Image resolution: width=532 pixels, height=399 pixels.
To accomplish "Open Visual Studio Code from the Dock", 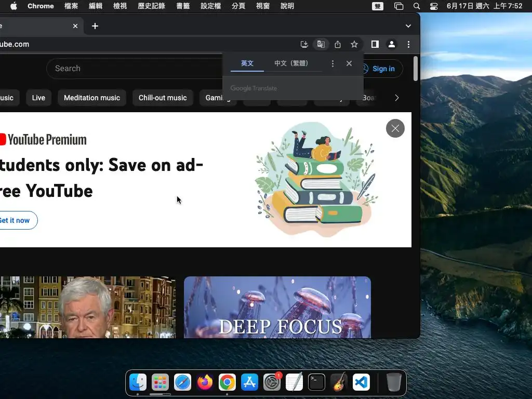I will [x=362, y=382].
